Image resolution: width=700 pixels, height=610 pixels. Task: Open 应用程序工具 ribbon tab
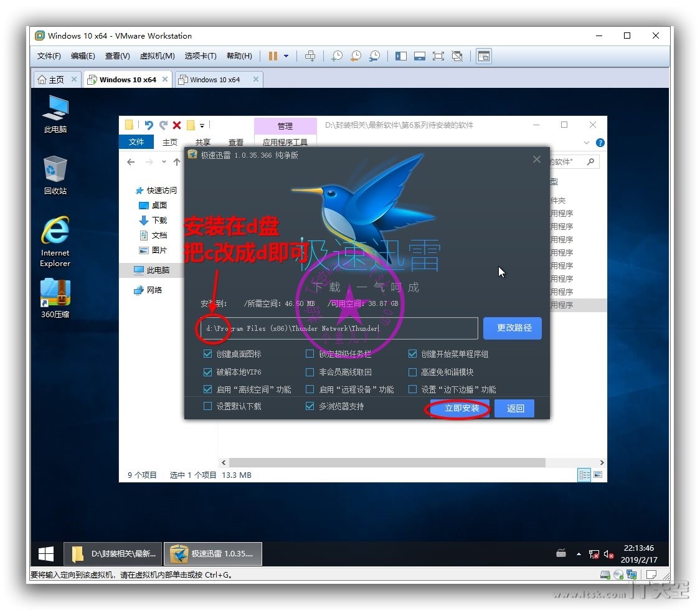285,142
